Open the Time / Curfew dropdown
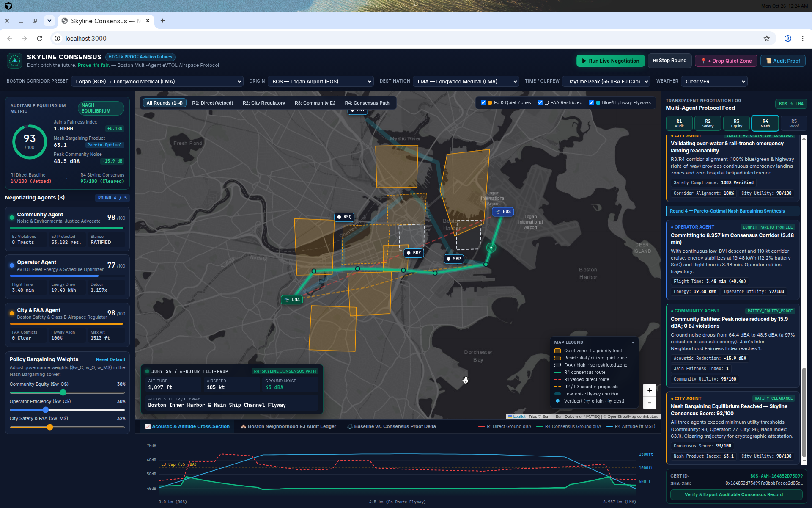Screen dimensions: 812x508 click(x=606, y=81)
